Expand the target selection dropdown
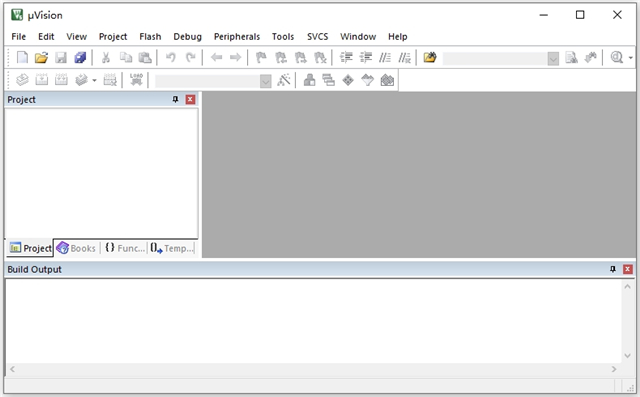The width and height of the screenshot is (640, 397). (265, 81)
